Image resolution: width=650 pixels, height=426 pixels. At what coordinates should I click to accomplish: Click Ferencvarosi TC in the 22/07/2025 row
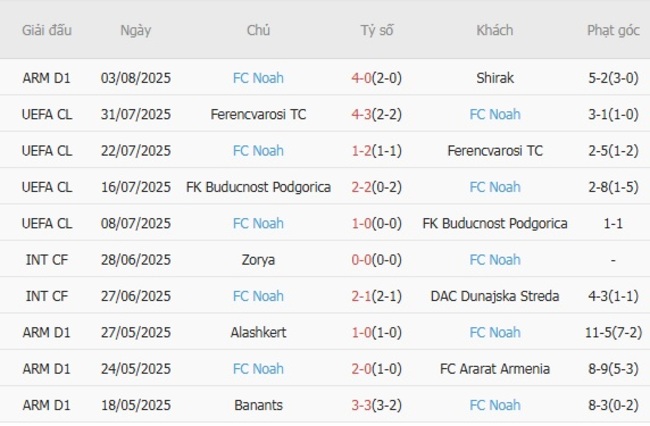[x=495, y=151]
